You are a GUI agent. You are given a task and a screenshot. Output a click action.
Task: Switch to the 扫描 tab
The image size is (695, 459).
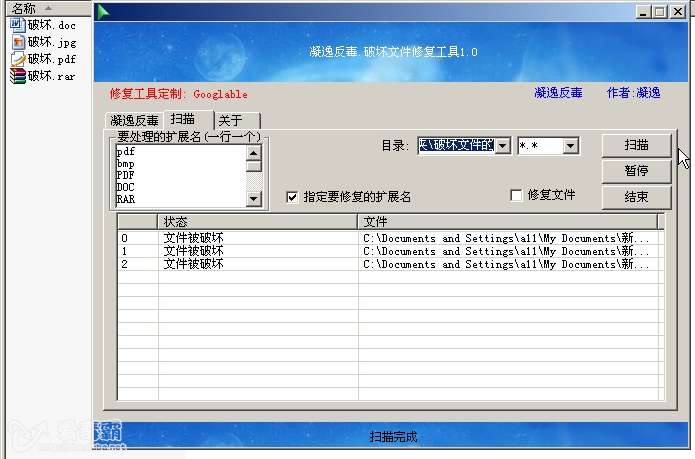189,119
